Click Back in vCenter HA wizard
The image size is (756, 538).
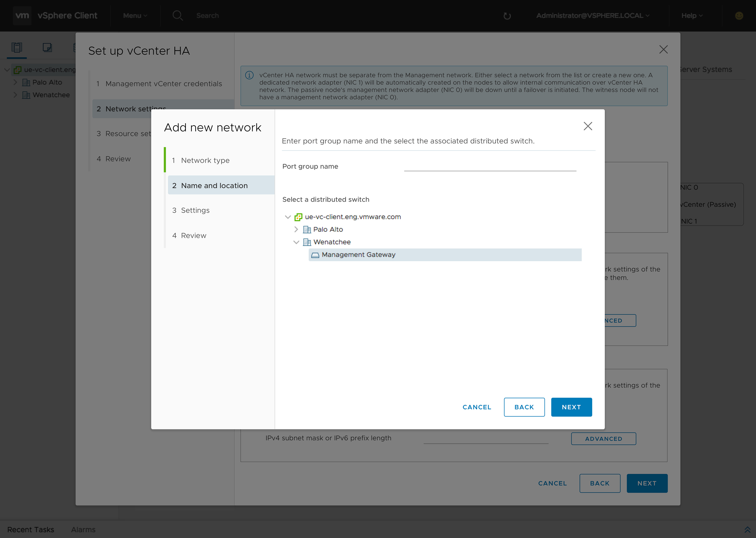coord(600,483)
